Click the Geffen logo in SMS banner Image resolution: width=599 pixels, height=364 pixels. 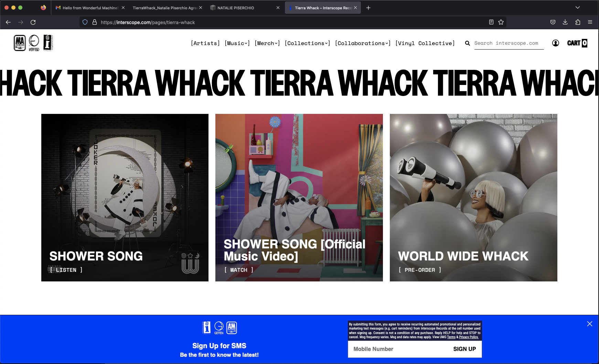tap(219, 328)
